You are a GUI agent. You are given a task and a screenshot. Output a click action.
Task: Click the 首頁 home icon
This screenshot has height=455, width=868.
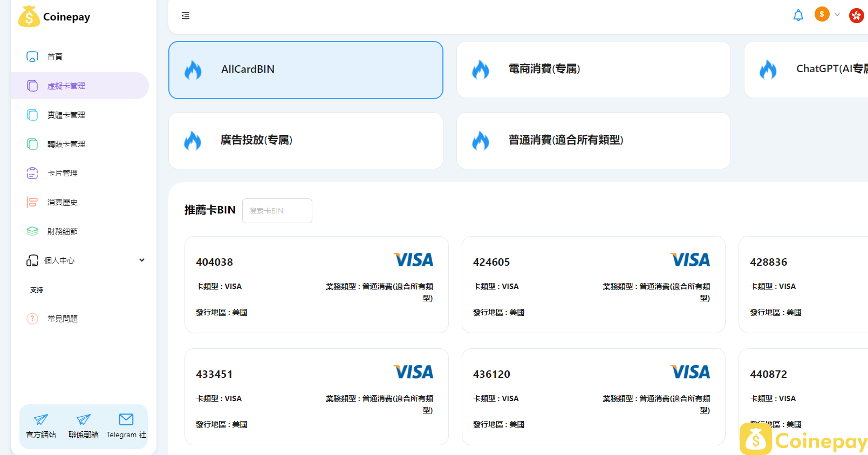point(32,57)
